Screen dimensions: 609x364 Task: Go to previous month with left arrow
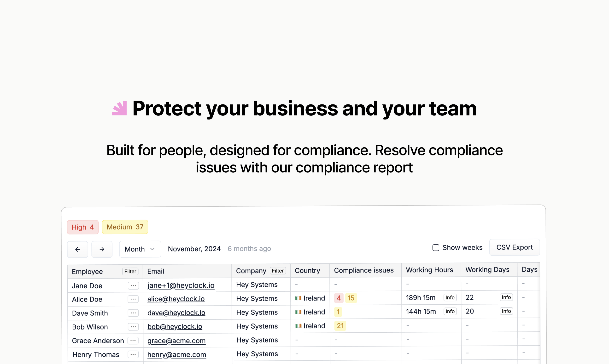click(77, 250)
